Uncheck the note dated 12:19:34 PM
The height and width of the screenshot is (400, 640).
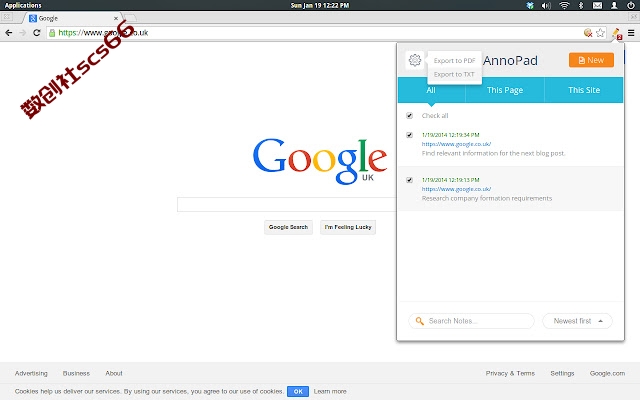tap(409, 135)
